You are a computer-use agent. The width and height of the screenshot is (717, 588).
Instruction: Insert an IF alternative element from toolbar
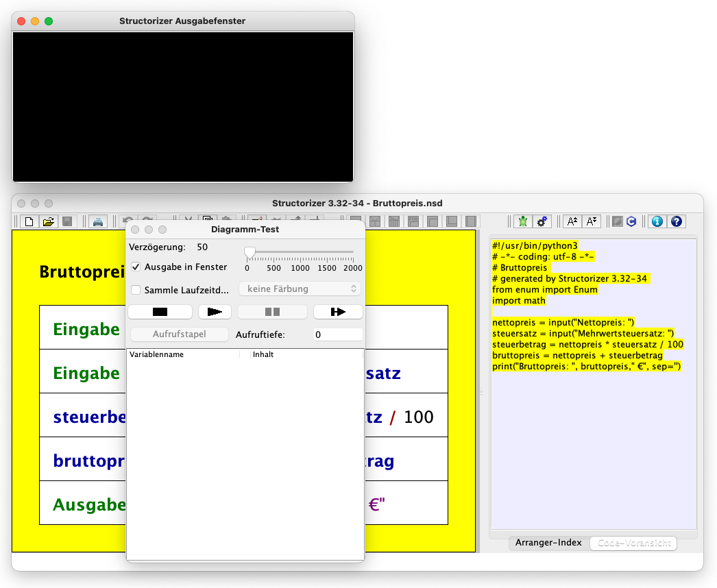click(376, 222)
